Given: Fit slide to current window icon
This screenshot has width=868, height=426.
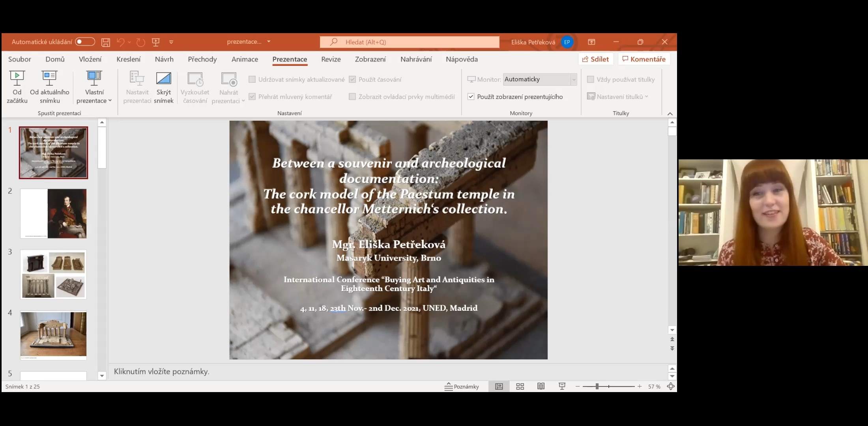Looking at the screenshot, I should tap(670, 387).
